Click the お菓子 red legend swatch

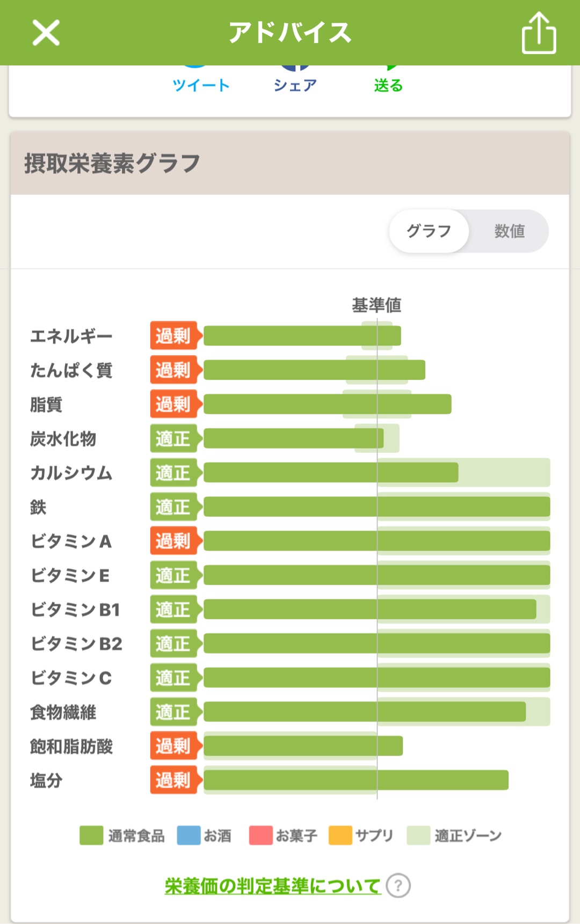click(260, 835)
